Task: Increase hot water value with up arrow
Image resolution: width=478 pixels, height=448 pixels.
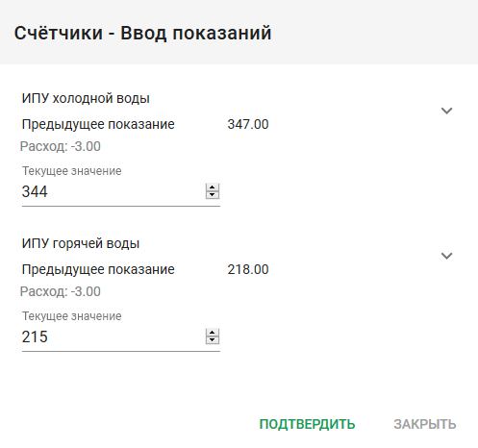Action: click(x=213, y=333)
